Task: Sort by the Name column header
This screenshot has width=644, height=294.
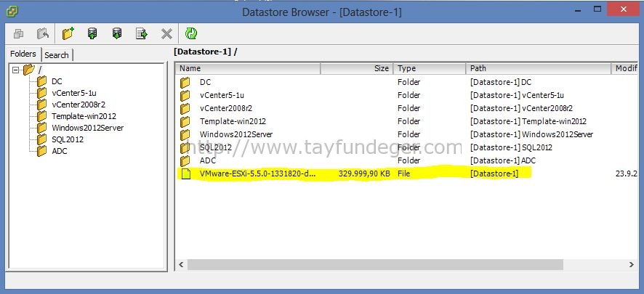Action: click(248, 68)
